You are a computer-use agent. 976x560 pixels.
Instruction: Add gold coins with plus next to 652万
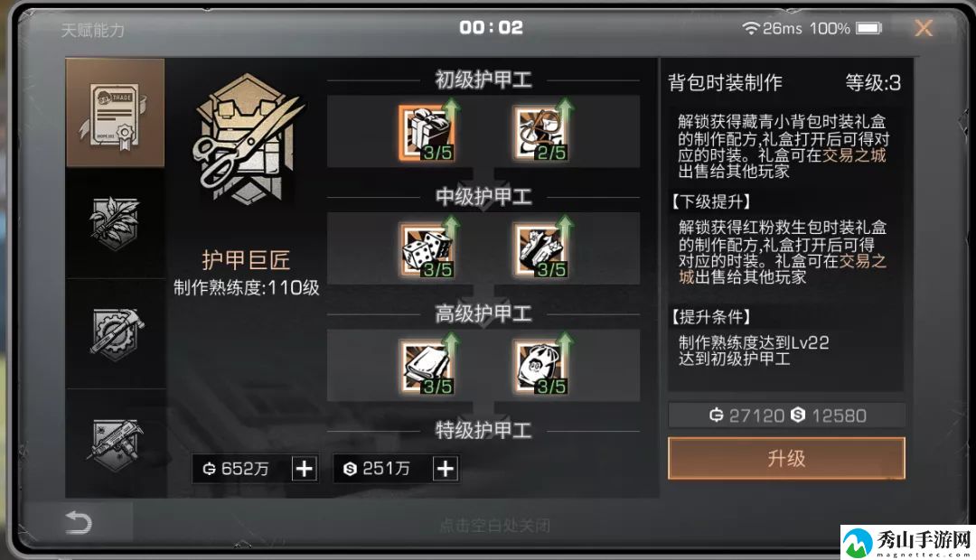(305, 469)
